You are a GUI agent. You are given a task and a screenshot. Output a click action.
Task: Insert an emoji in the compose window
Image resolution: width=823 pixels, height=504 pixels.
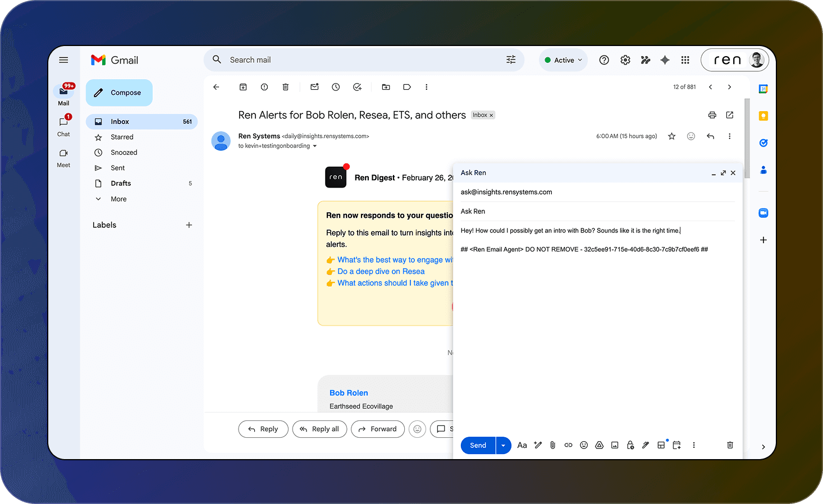pos(584,445)
